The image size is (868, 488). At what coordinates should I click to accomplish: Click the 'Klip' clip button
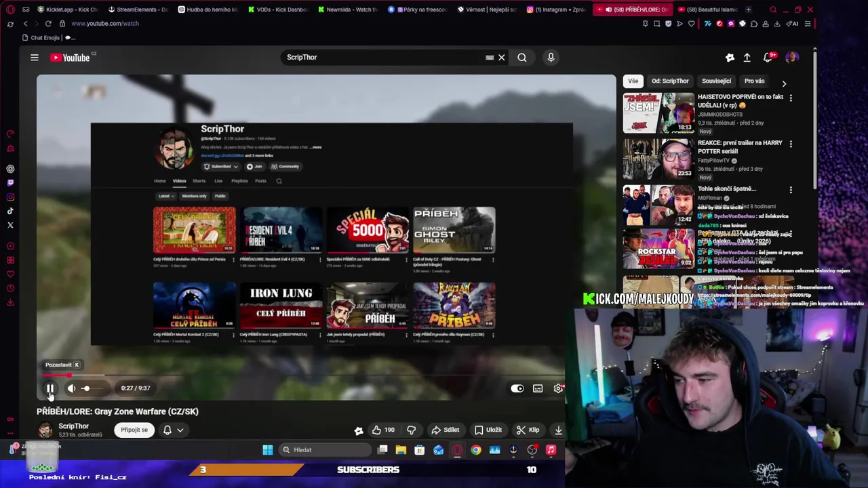[x=528, y=430]
